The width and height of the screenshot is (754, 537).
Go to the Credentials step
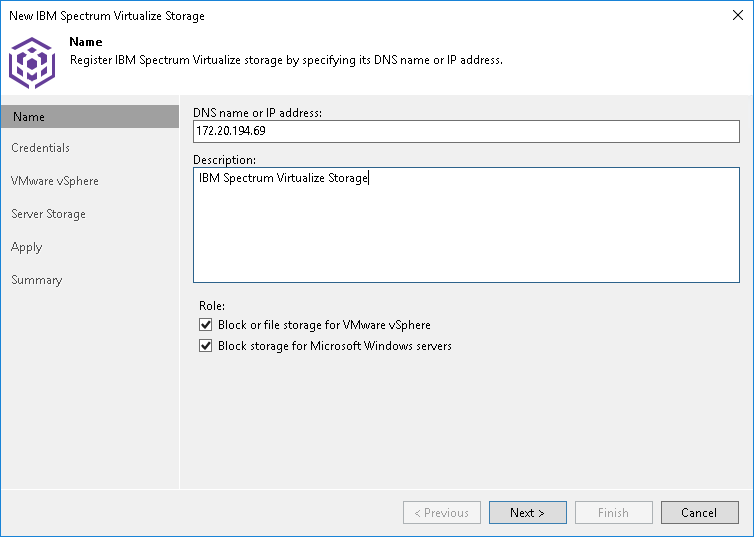point(40,148)
